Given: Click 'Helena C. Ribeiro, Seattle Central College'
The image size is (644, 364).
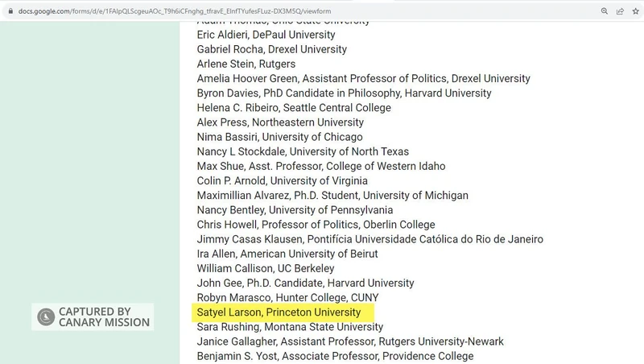Looking at the screenshot, I should [x=294, y=108].
